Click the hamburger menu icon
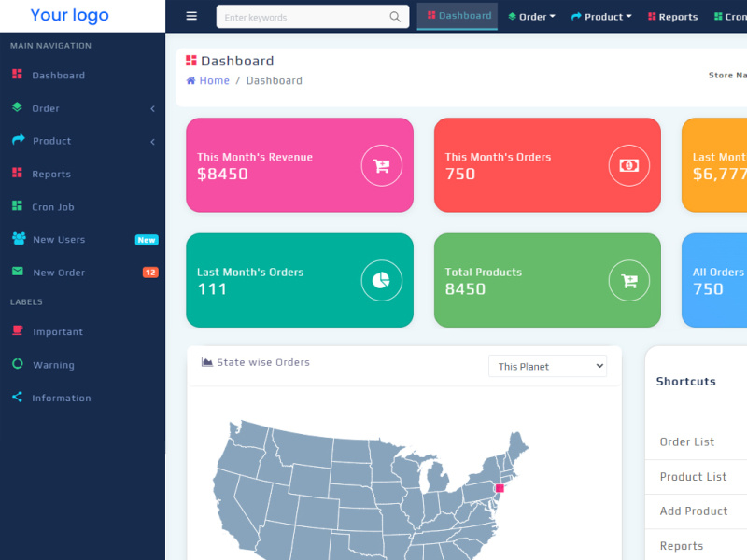The width and height of the screenshot is (747, 560). (191, 15)
